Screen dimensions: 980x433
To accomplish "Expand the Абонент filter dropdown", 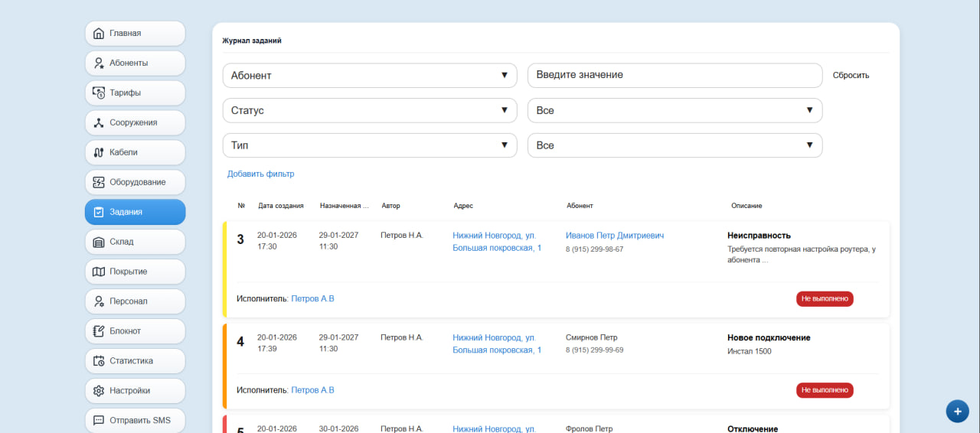I will click(370, 76).
